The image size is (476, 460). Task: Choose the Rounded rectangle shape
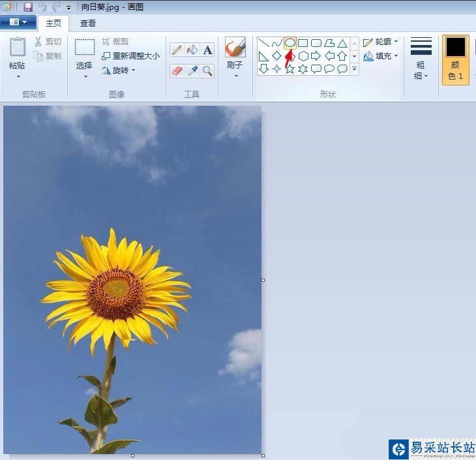pyautogui.click(x=316, y=43)
